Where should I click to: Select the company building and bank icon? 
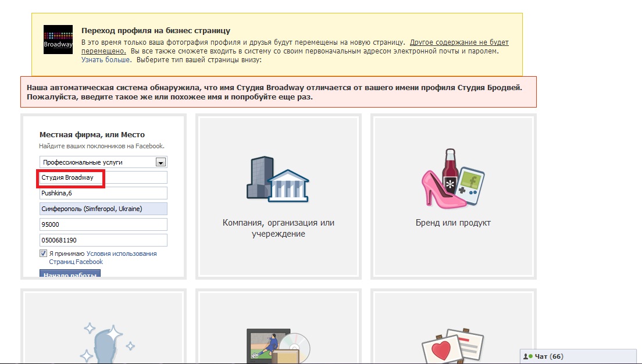coord(278,179)
